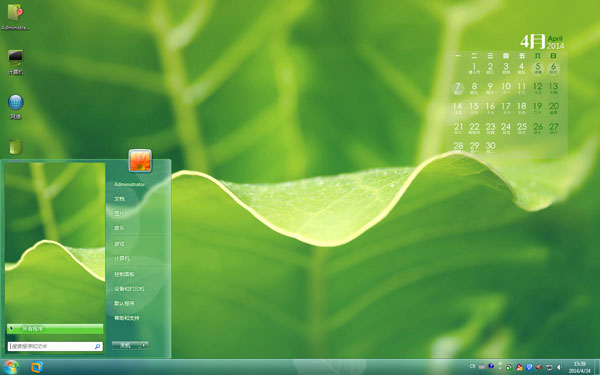Open 帮助和支持 in the Start menu
600x375 pixels.
coord(127,318)
